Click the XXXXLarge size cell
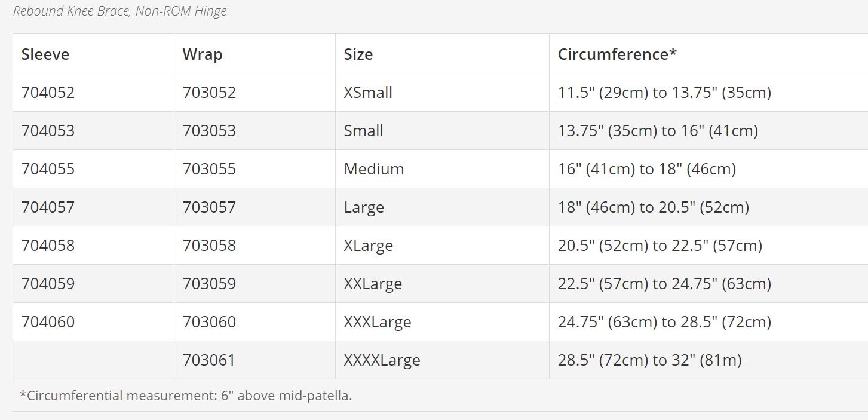The height and width of the screenshot is (420, 868). [x=382, y=360]
